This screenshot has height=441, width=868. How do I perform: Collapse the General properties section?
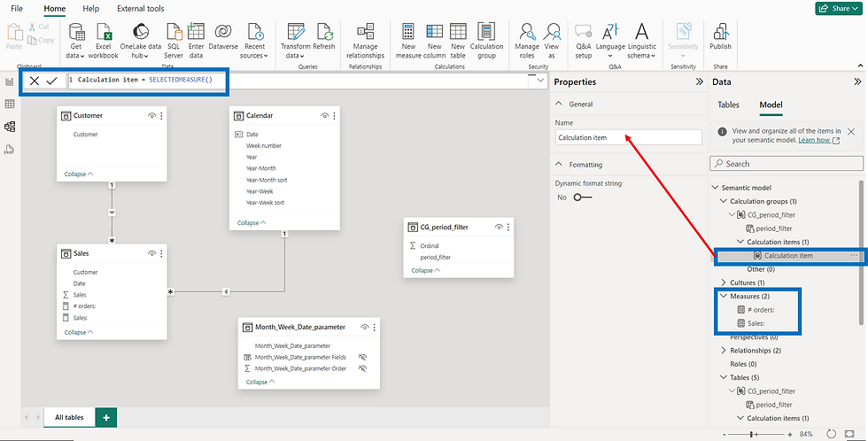[559, 104]
